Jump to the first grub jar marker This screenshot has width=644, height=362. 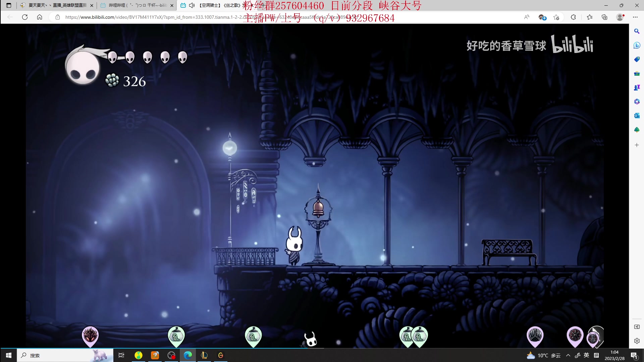[x=176, y=336]
